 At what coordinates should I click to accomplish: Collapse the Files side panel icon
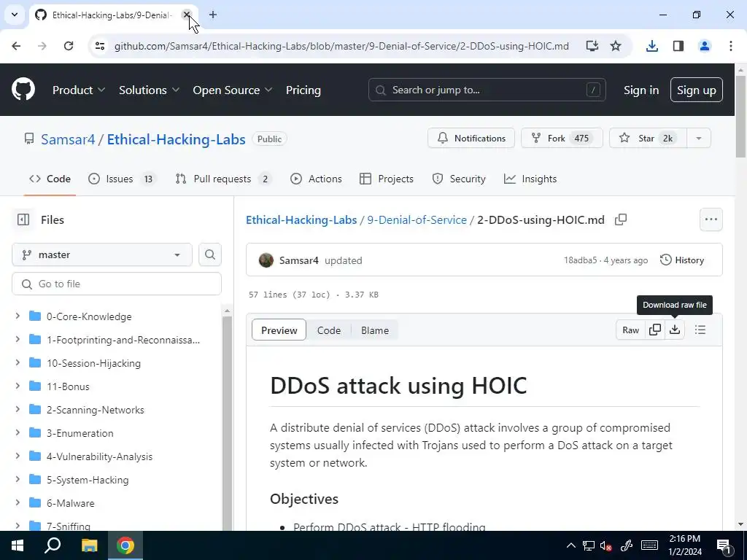tap(23, 219)
